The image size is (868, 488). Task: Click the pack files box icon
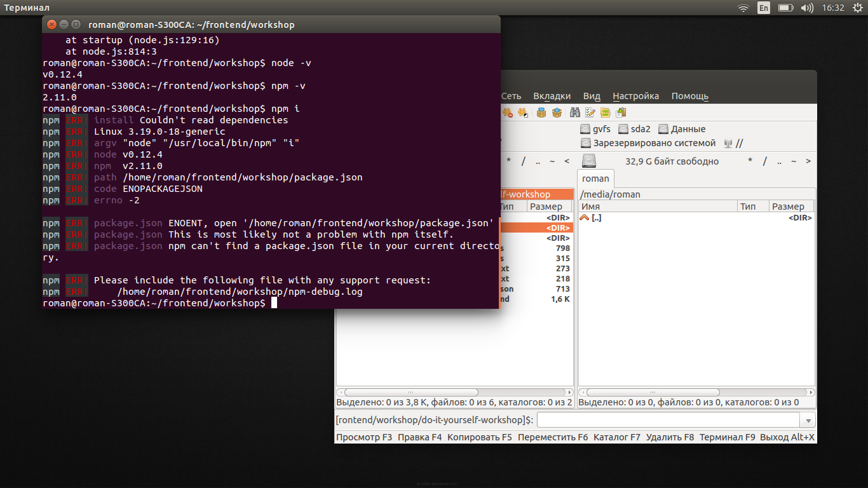541,112
